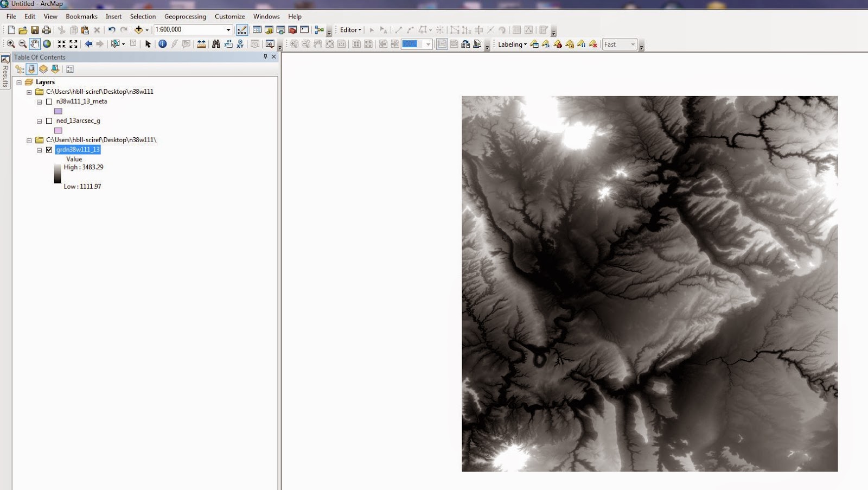Open the Customize menu
Viewport: 868px width, 490px height.
click(x=229, y=16)
